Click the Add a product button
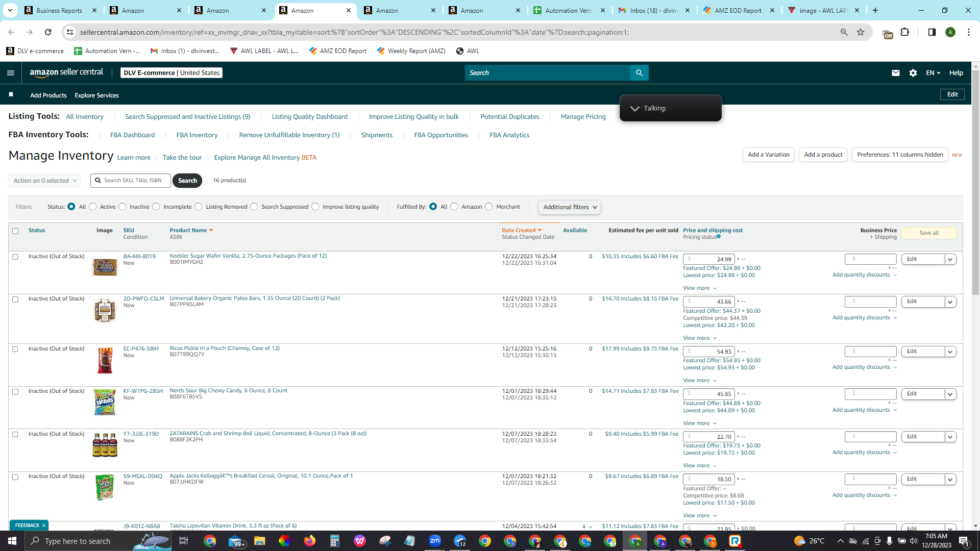The image size is (980, 551). point(823,155)
